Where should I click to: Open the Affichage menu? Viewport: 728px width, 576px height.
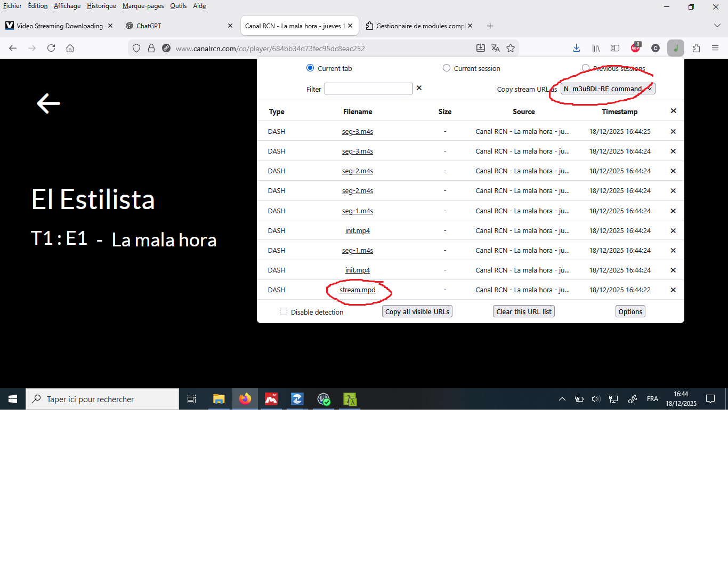67,6
